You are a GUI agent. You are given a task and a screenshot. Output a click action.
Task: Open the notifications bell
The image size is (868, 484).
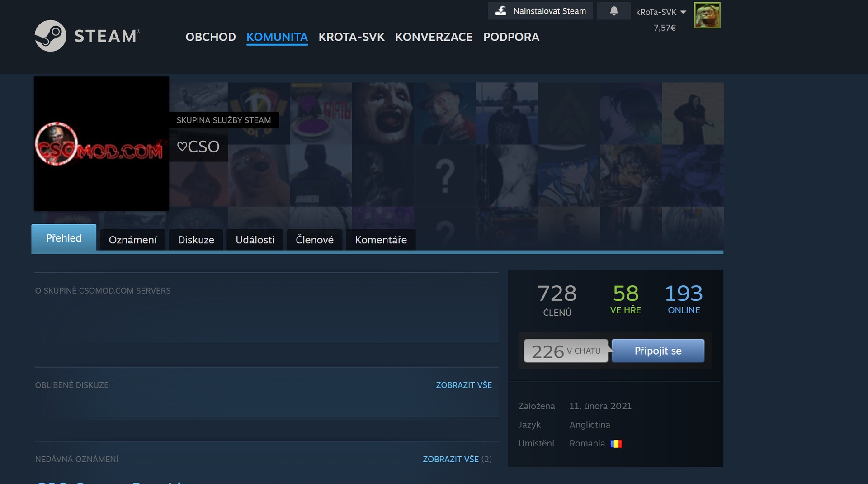[613, 11]
